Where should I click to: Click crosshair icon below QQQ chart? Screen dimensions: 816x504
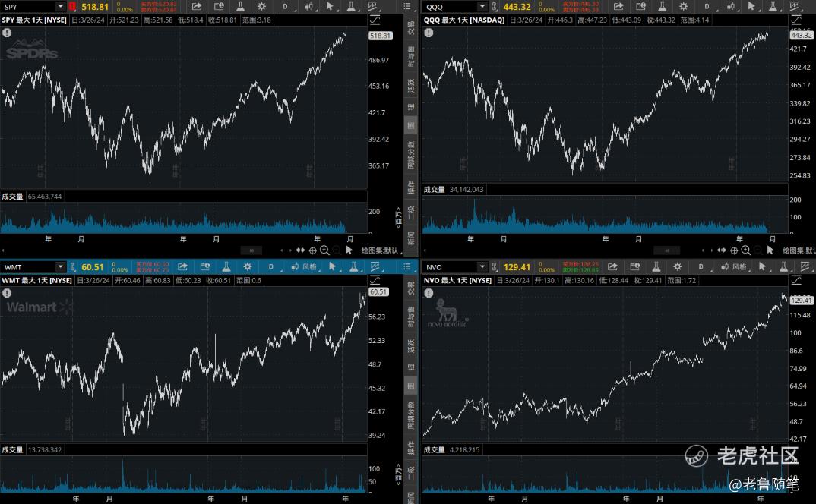pos(734,250)
